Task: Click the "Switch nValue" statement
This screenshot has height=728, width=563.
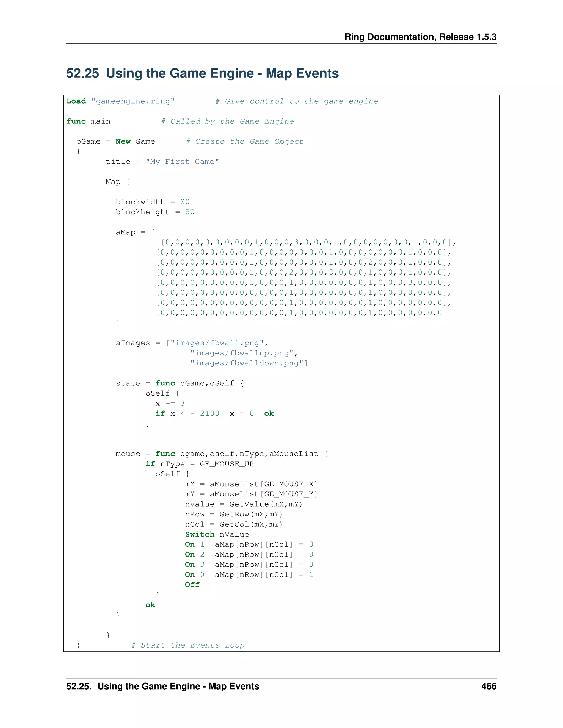Action: coord(217,535)
